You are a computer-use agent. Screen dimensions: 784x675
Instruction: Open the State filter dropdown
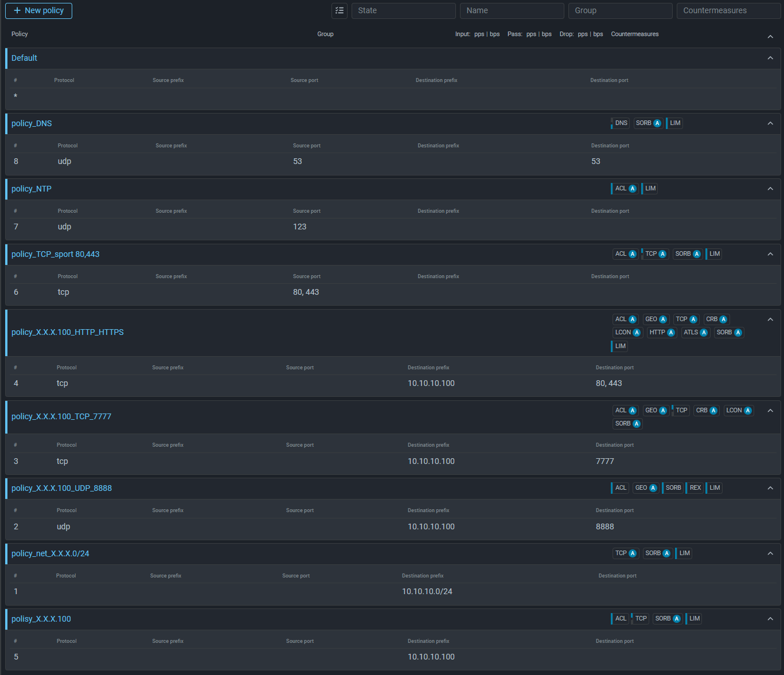pyautogui.click(x=403, y=10)
